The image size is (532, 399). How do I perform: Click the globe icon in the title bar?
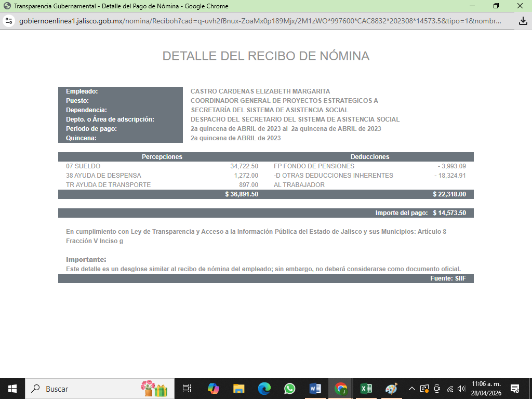click(7, 6)
